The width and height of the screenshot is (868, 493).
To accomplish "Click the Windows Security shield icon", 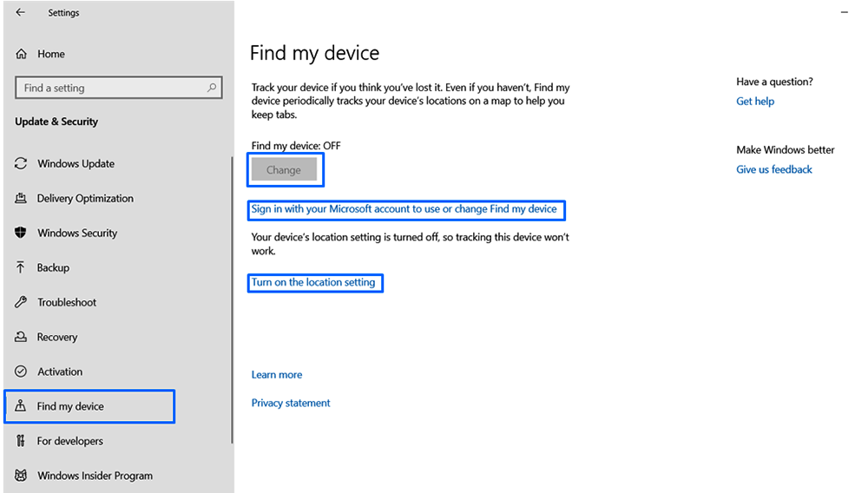I will tap(21, 233).
